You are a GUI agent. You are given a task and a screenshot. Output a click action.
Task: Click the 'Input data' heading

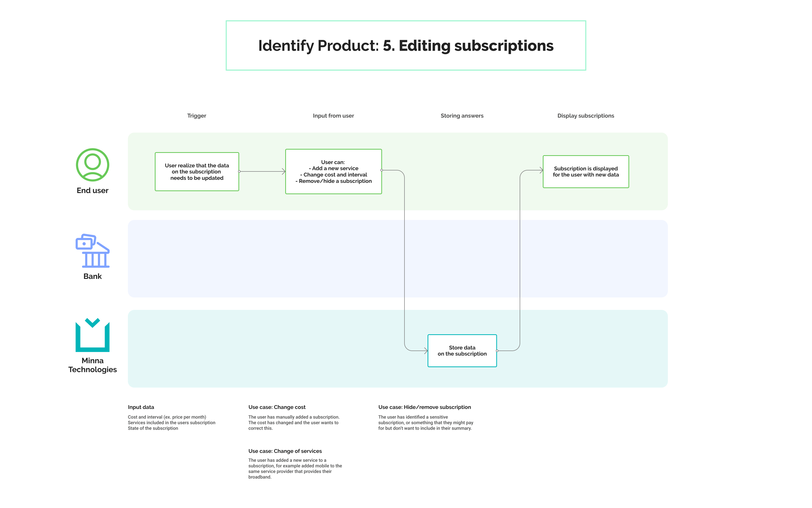[x=141, y=407]
